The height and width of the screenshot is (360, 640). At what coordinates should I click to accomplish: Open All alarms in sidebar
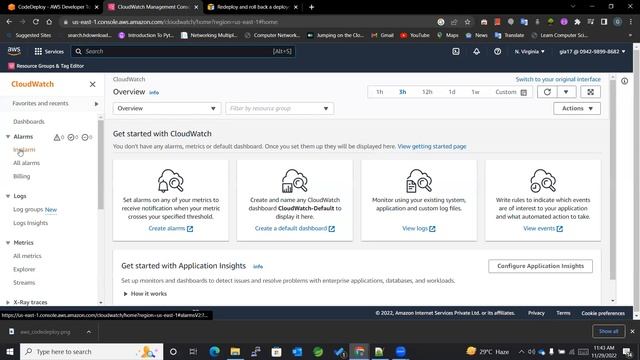[27, 163]
